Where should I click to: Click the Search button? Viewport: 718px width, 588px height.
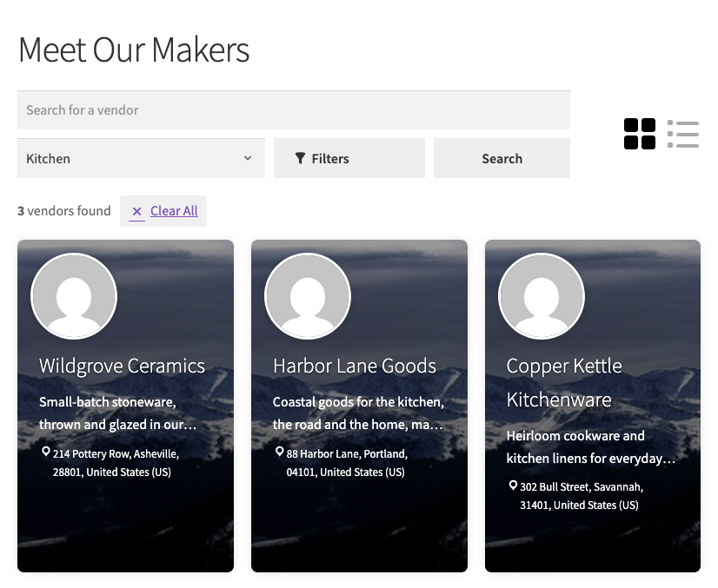click(502, 158)
